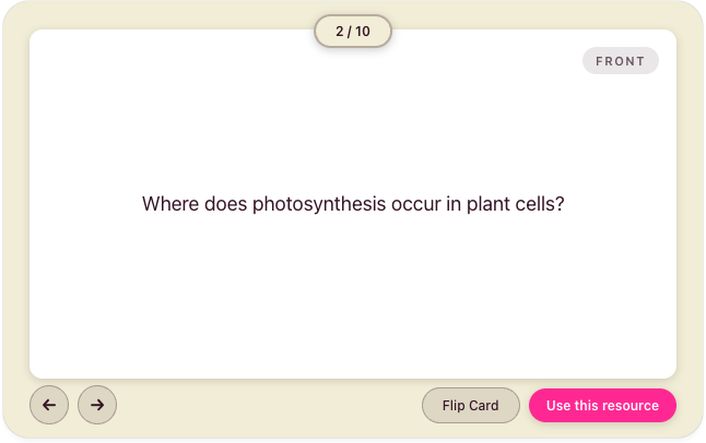Click the left arrow previous card icon

click(49, 405)
